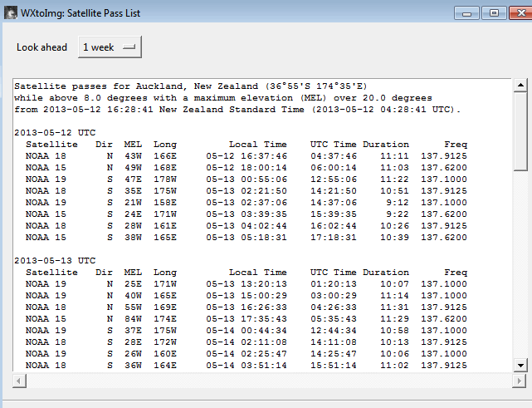
Task: Click the duration value '11:11'
Action: [x=394, y=156]
